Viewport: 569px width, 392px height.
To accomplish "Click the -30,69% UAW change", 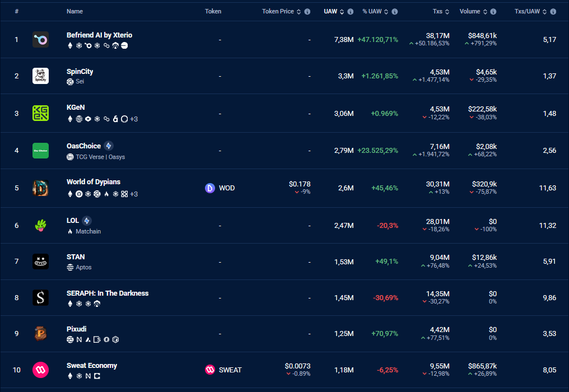I will (385, 297).
